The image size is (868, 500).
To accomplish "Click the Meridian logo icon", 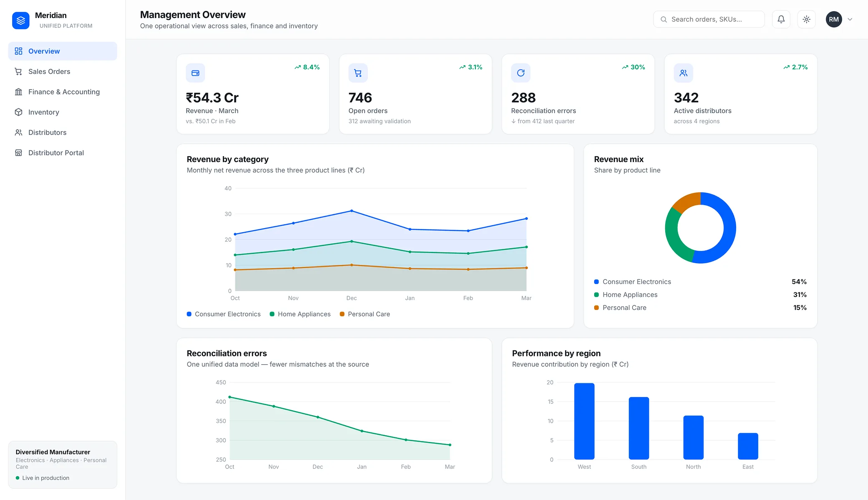I will [21, 20].
